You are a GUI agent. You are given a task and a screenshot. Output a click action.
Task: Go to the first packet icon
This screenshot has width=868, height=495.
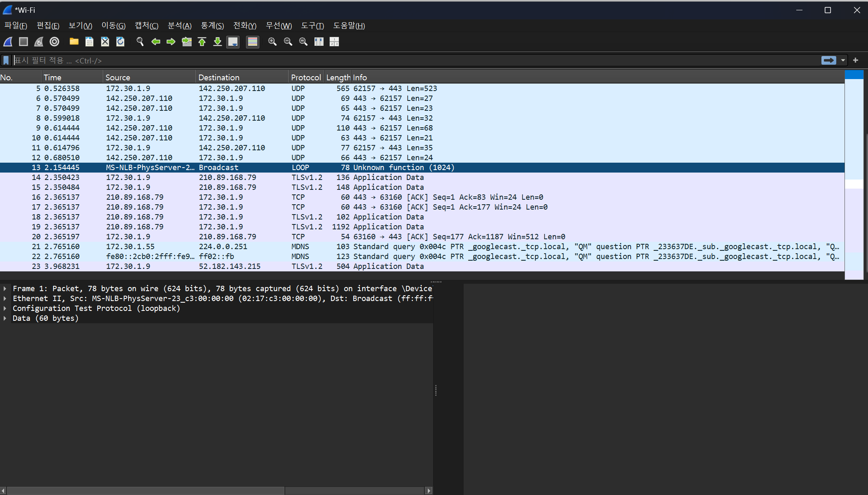pos(202,42)
